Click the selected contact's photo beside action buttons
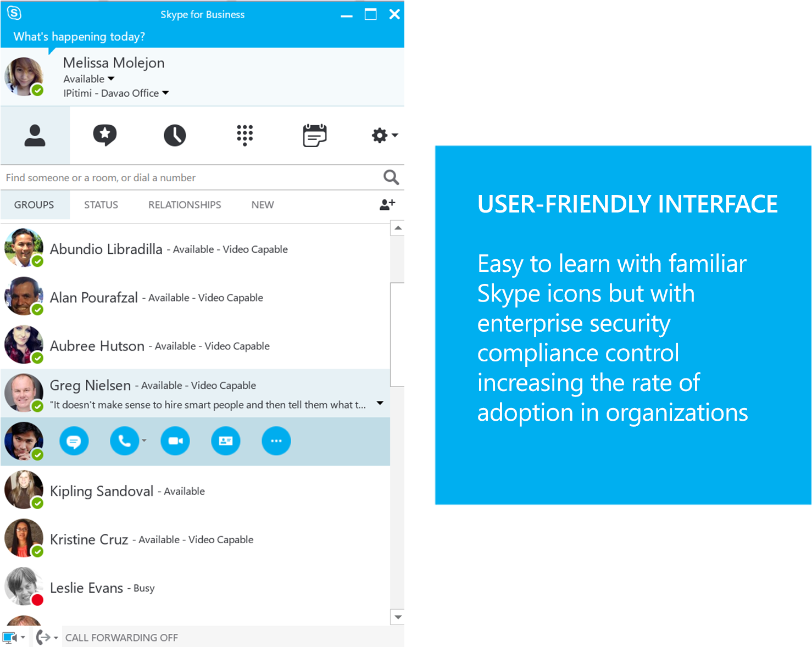 click(24, 441)
